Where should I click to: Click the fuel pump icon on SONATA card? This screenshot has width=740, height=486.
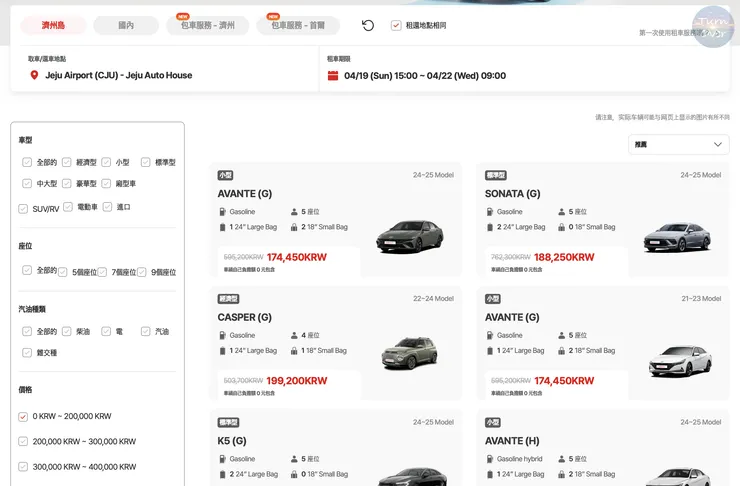coord(490,212)
